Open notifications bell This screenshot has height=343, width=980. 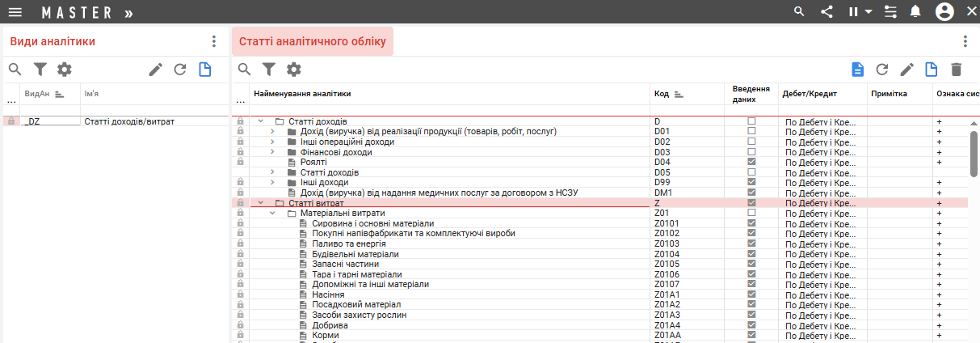(915, 11)
